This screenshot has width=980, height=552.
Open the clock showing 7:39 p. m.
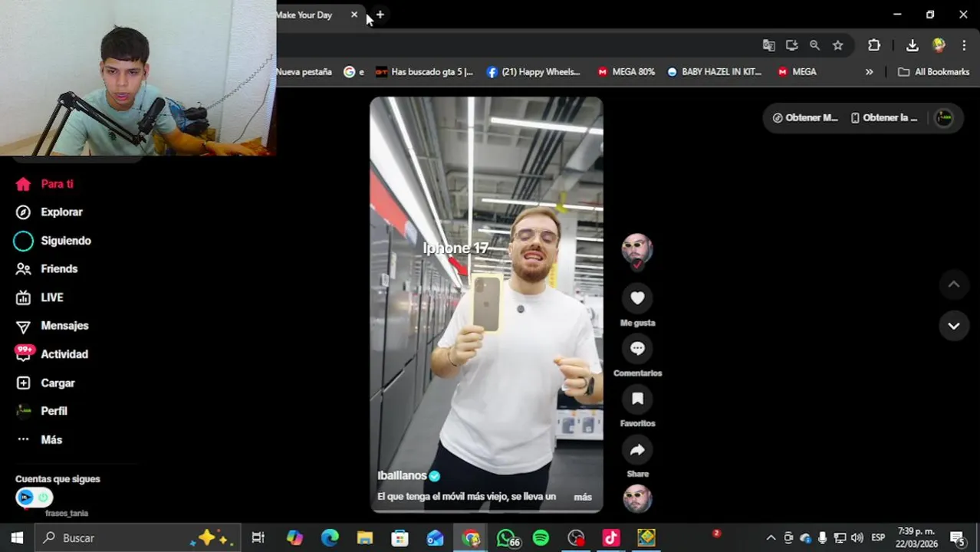[916, 537]
